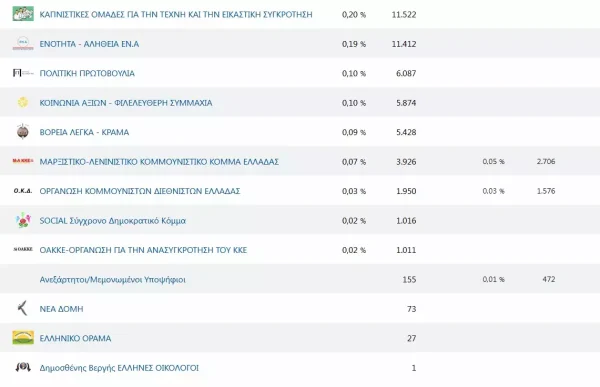This screenshot has height=387, width=600.
Task: Open Δημοσθένης Βεργής ΕΛΛΗΝΕΣ ΟΙΚΟΛΟΓΟΙ link
Action: click(x=119, y=368)
